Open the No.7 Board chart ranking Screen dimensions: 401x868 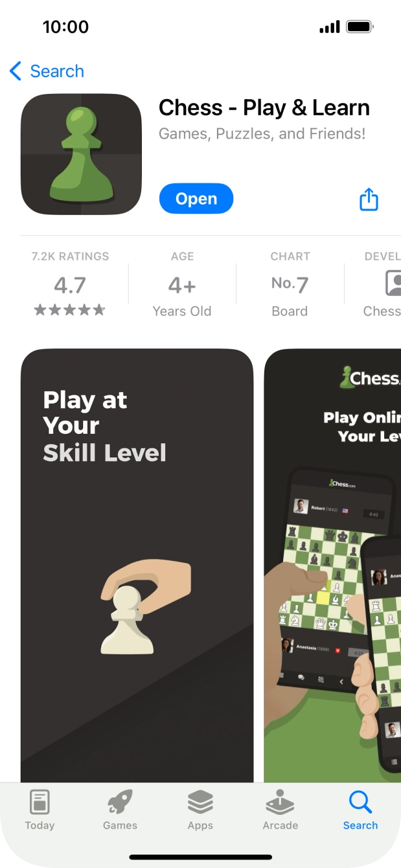290,284
